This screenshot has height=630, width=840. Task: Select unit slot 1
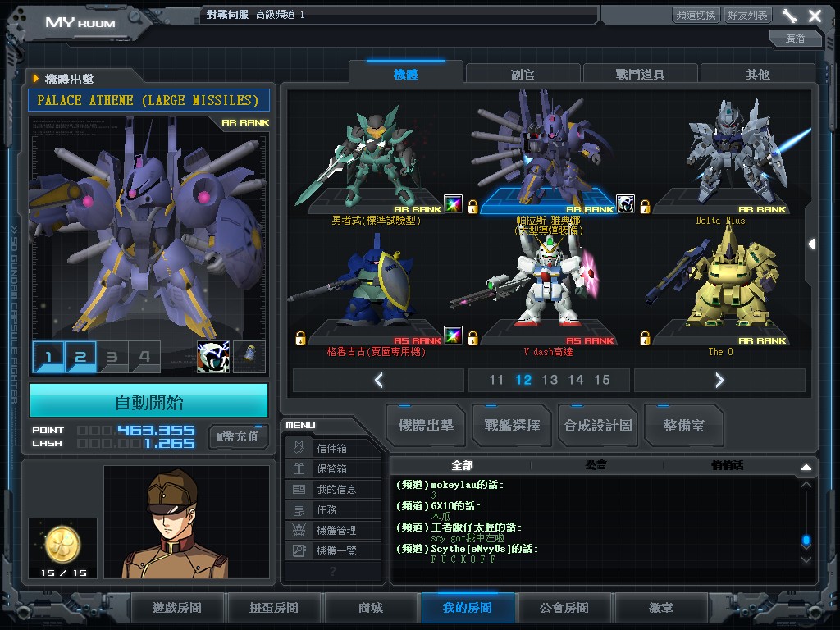pyautogui.click(x=48, y=357)
